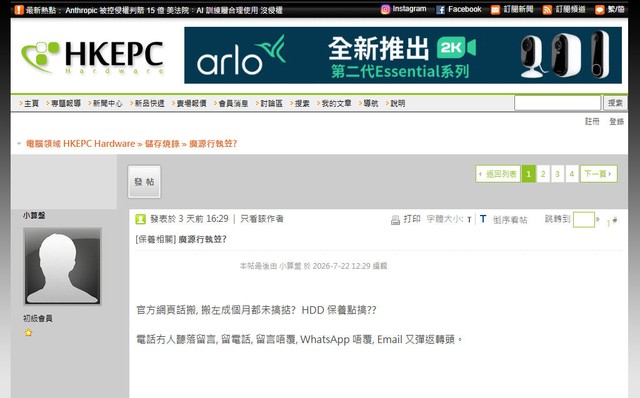Open the 我的文章 menu item

tap(336, 103)
